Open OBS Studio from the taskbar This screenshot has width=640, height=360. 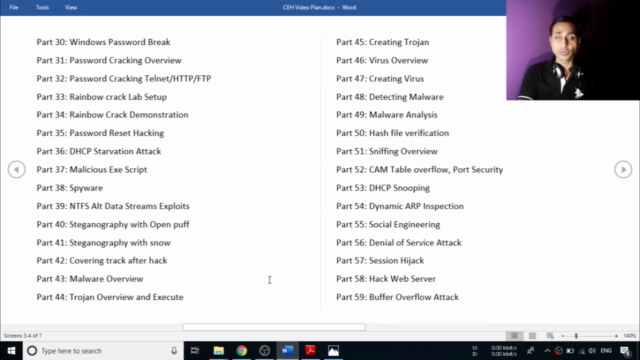point(264,351)
